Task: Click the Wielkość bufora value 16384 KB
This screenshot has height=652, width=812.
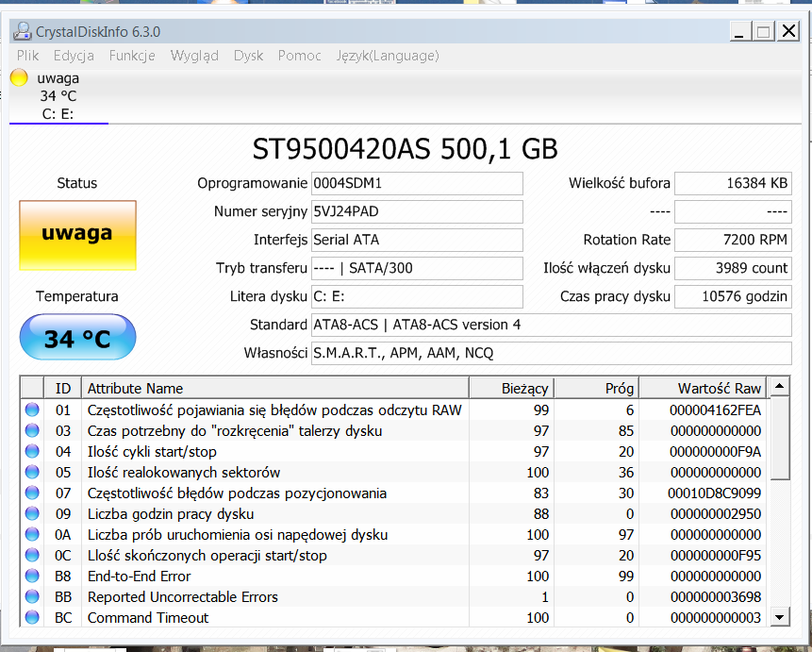Action: (734, 183)
